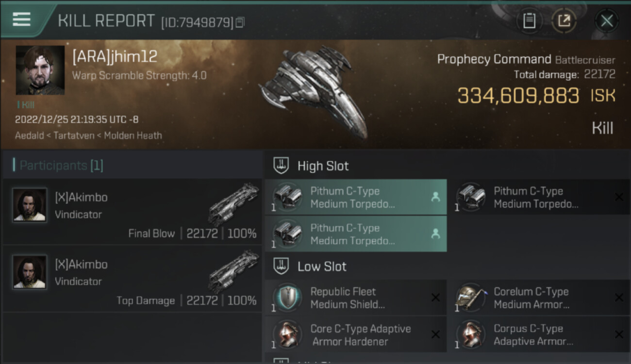Open the Final Blow Akimbo entry
Image resolution: width=631 pixels, height=364 pixels.
pyautogui.click(x=132, y=212)
